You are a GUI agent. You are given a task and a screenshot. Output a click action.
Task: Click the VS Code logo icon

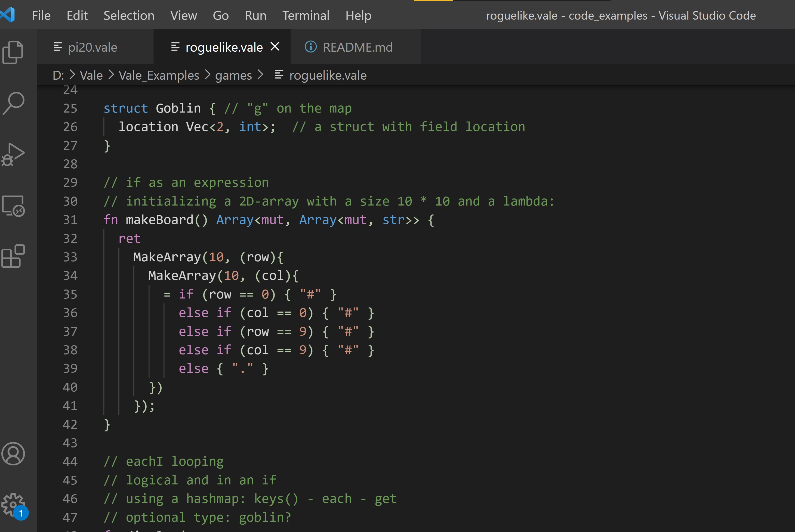point(7,15)
